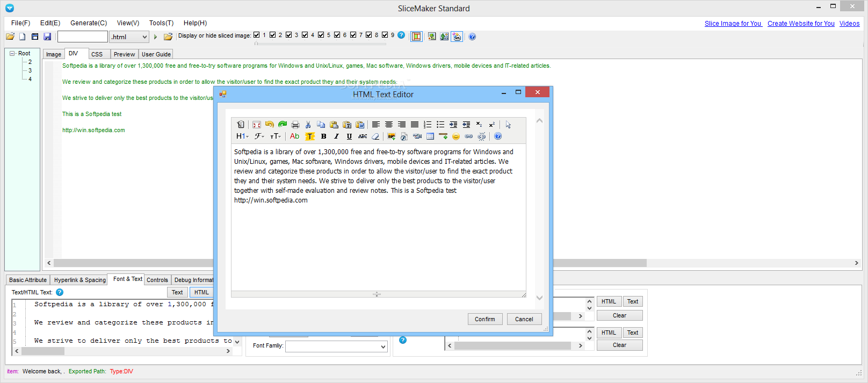
Task: Open the text size dropdown in editor
Action: click(276, 136)
